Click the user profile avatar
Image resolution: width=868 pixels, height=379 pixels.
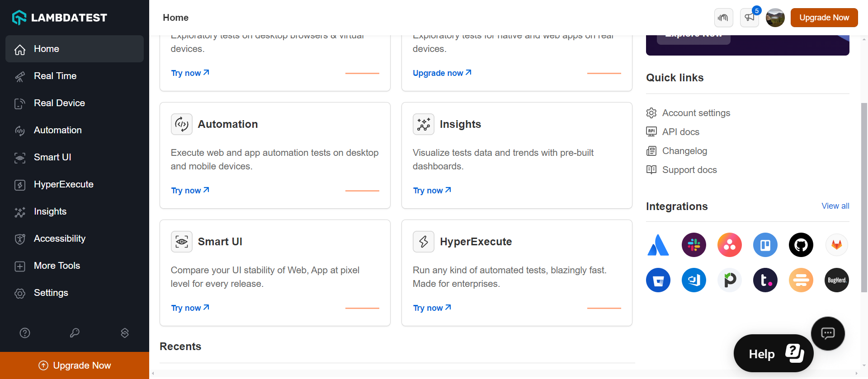775,18
